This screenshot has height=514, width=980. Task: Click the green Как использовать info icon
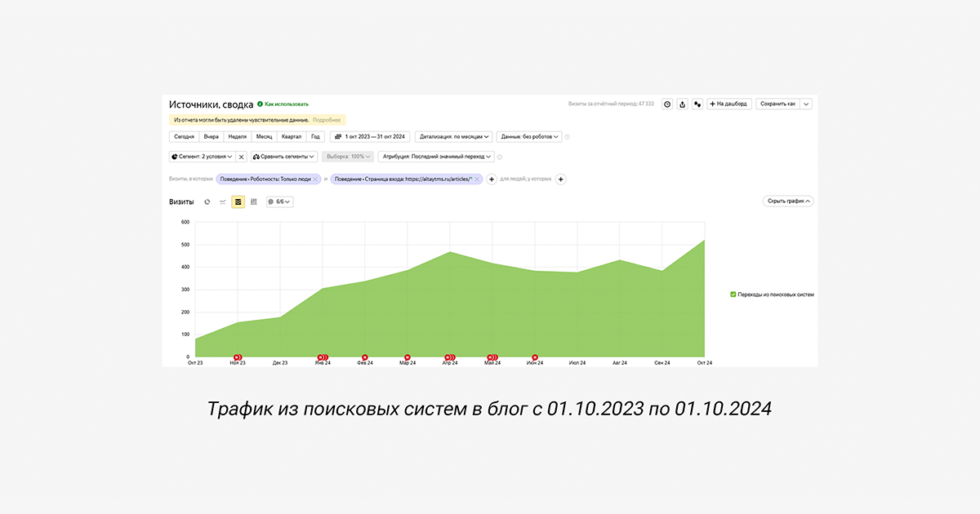pos(261,104)
